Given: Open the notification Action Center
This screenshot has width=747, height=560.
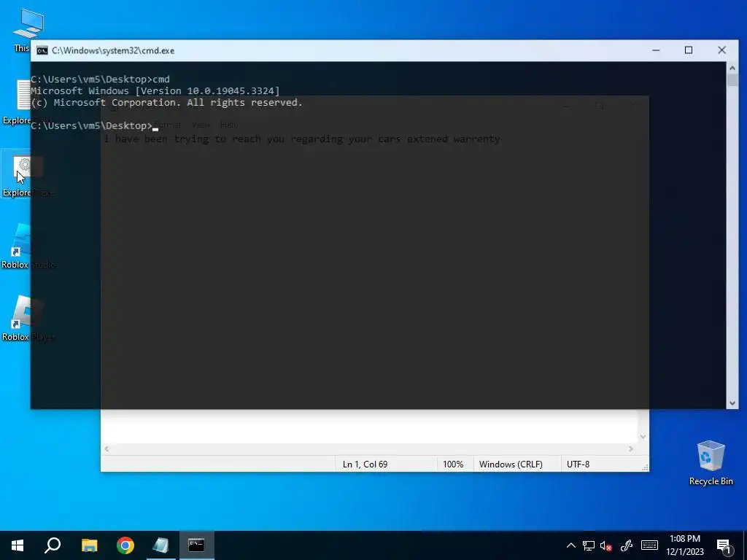Looking at the screenshot, I should coord(724,545).
